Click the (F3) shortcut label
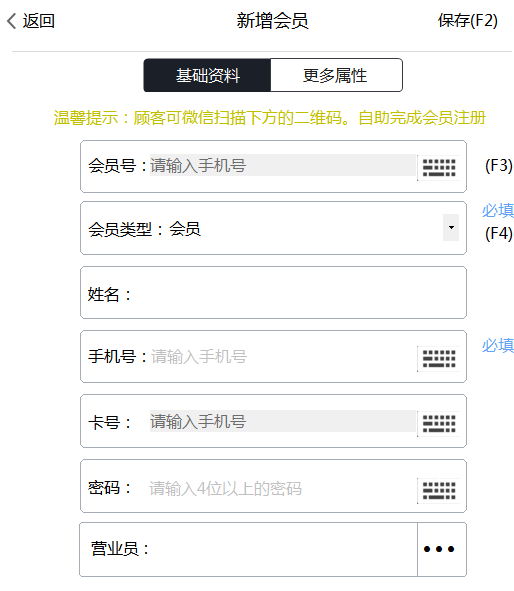514x591 pixels. click(499, 165)
